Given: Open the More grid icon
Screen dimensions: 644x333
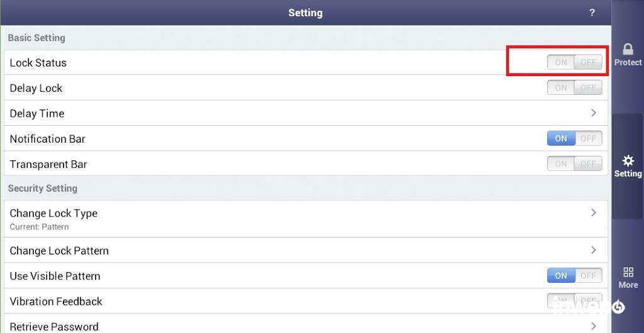Looking at the screenshot, I should [x=628, y=272].
